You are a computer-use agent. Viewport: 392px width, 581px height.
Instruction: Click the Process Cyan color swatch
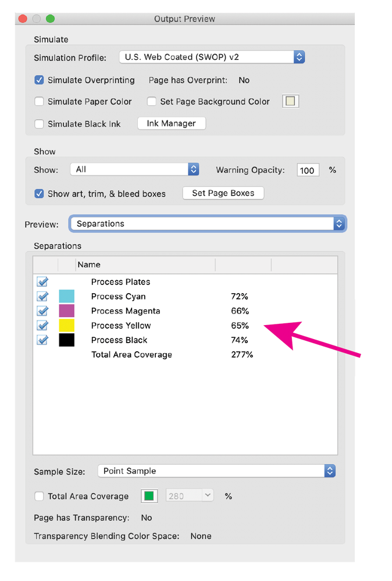66,297
